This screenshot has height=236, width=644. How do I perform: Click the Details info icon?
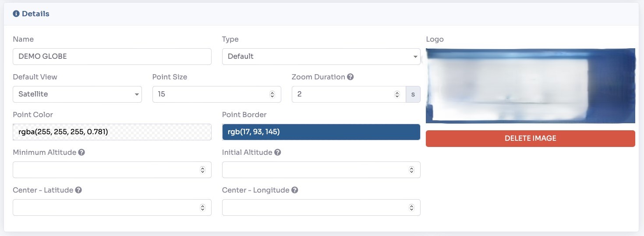pyautogui.click(x=16, y=14)
